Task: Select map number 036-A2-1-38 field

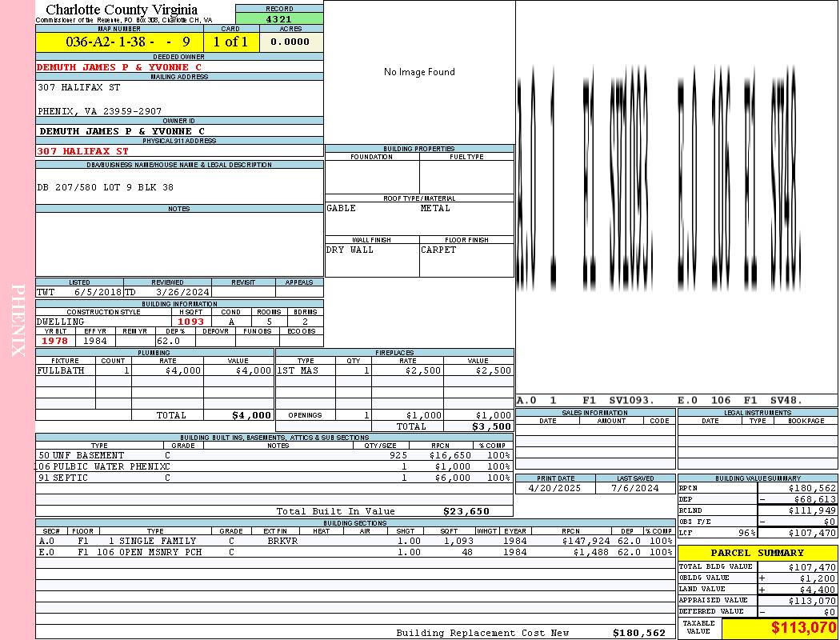Action: tap(119, 42)
